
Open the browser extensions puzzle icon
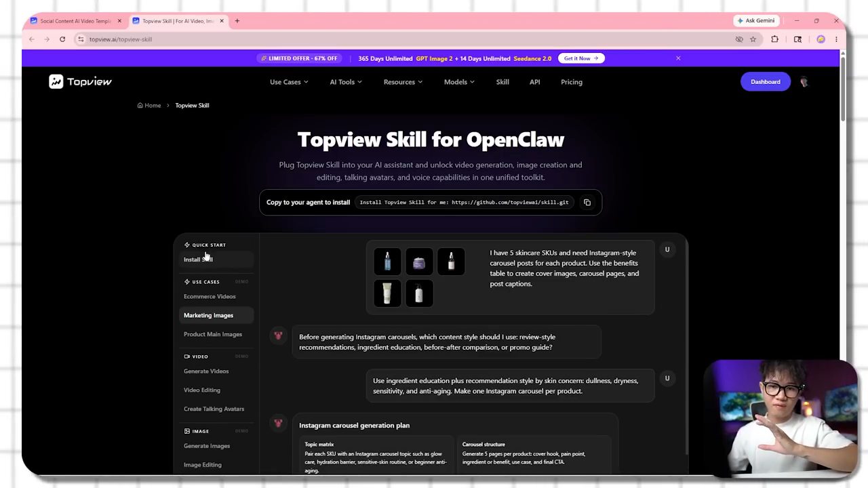(774, 39)
